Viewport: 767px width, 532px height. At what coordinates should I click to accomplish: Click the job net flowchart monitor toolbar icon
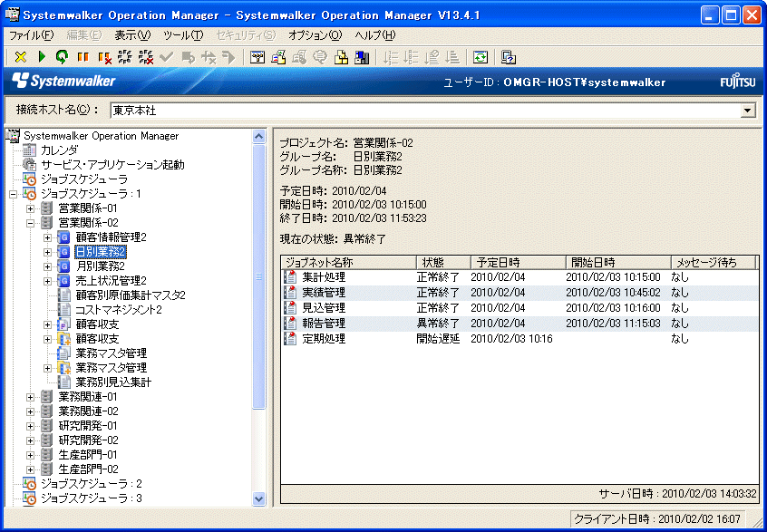(x=257, y=58)
